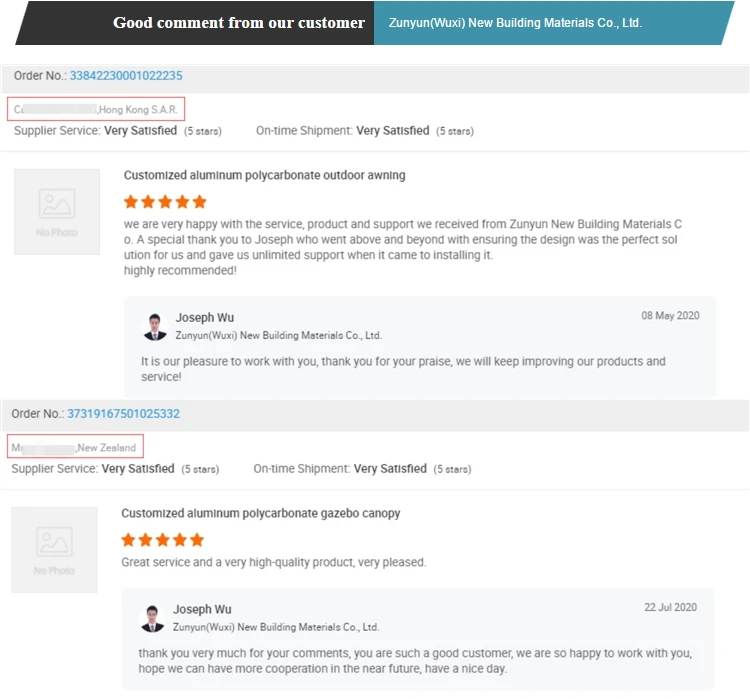Click Joseph Wu's avatar in the second reply

(152, 619)
